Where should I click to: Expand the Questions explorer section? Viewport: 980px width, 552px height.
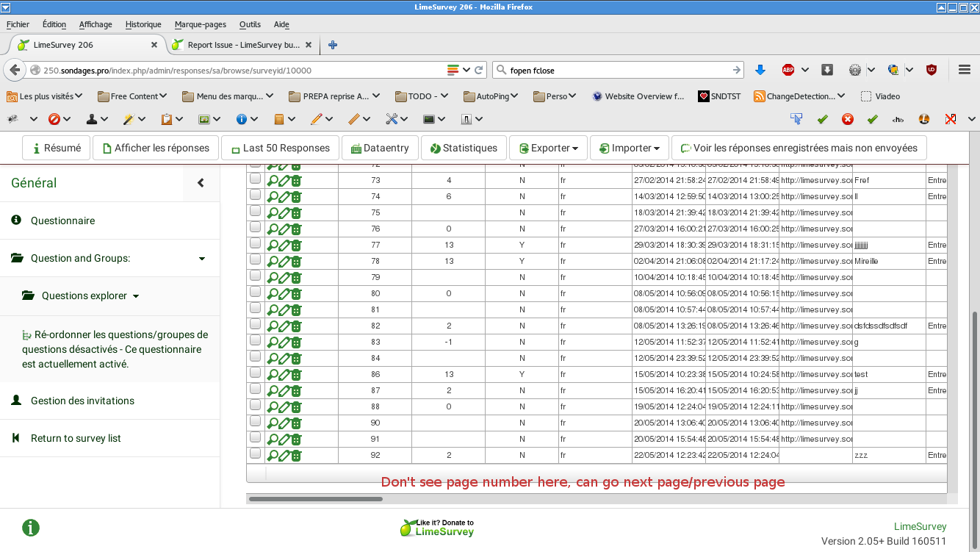[84, 296]
